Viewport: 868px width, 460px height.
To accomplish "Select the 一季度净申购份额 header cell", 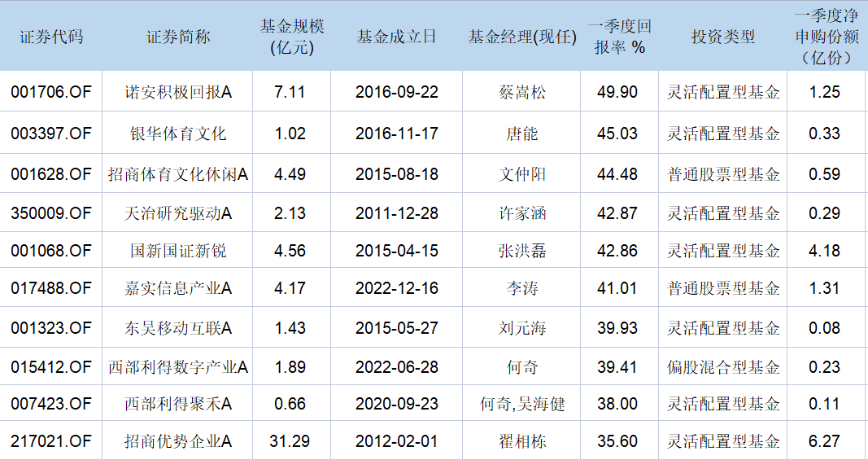I will [826, 37].
